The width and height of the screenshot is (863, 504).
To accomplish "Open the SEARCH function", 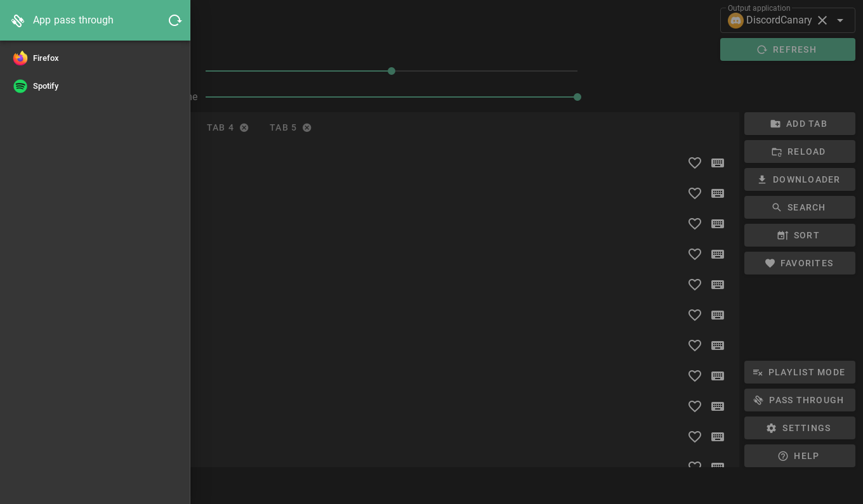I will (x=800, y=207).
